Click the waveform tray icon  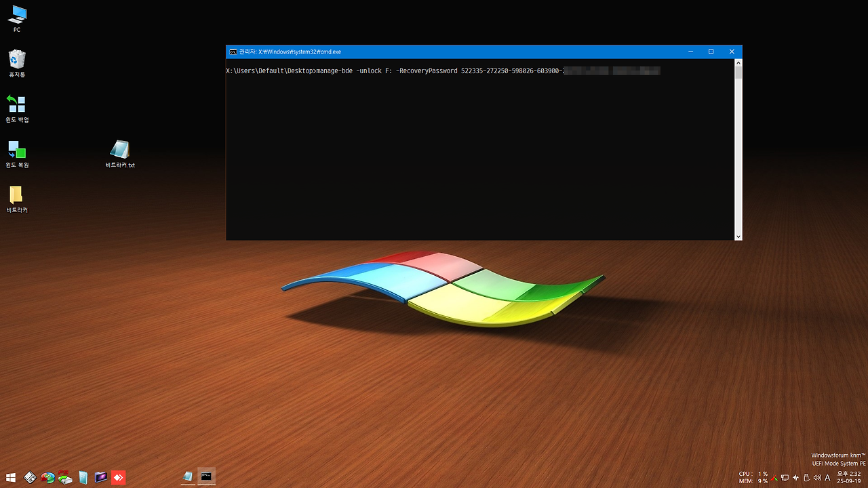click(795, 478)
